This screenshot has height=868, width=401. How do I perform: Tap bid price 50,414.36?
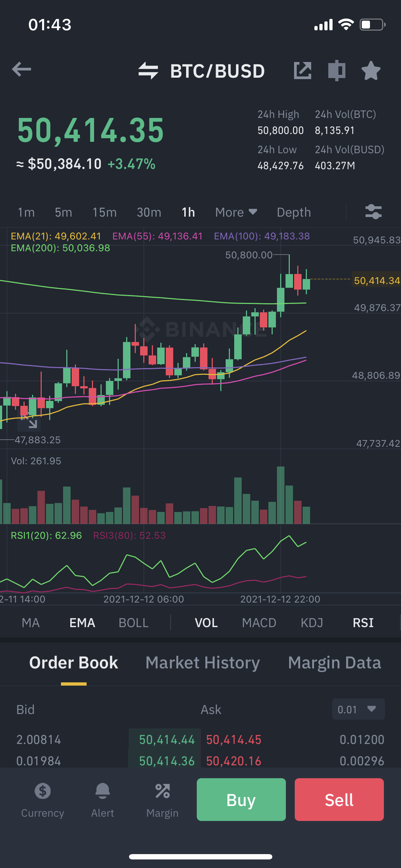(x=167, y=761)
